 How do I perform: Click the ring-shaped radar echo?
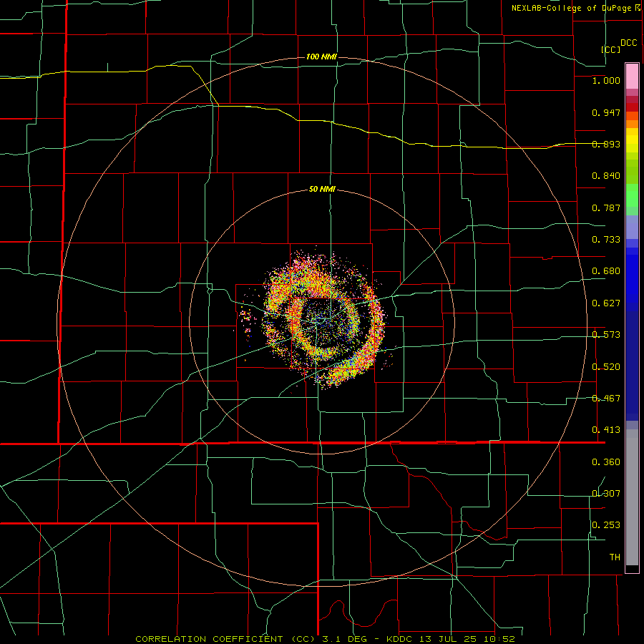tap(324, 318)
